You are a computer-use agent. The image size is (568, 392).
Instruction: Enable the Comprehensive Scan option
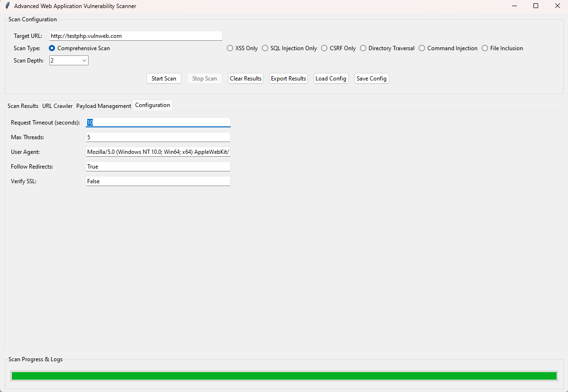[52, 48]
